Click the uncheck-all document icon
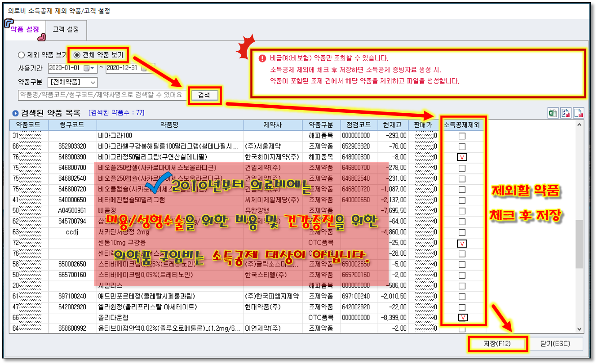The width and height of the screenshot is (598, 364). coord(579,113)
